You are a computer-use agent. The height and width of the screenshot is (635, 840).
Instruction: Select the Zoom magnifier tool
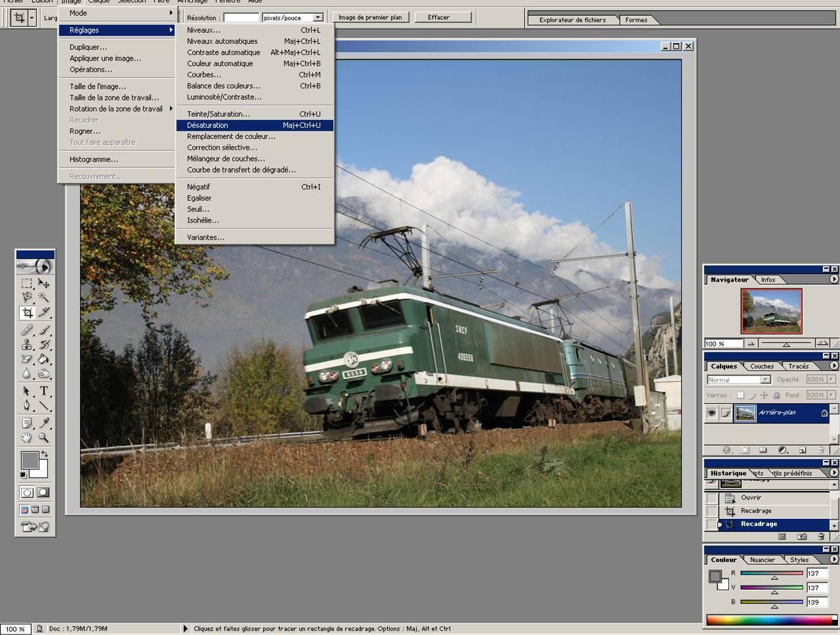coord(43,438)
